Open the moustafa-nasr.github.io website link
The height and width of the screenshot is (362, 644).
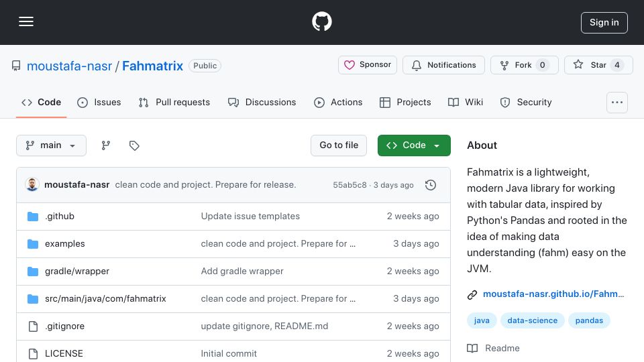553,294
